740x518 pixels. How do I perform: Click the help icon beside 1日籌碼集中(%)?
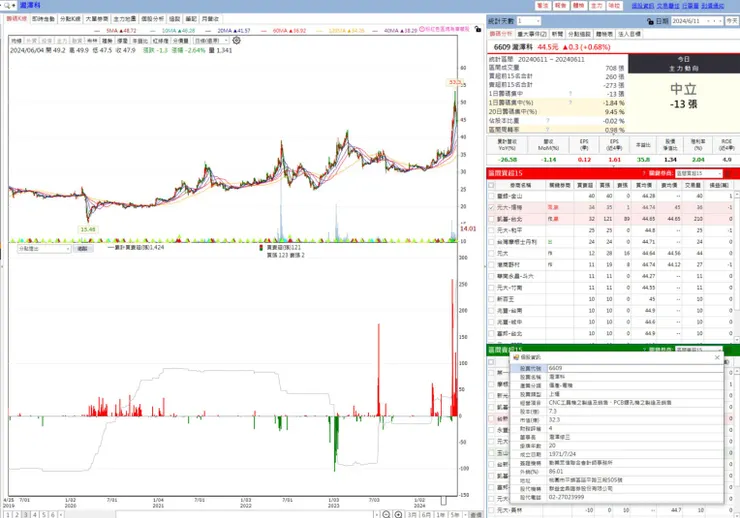click(x=570, y=103)
